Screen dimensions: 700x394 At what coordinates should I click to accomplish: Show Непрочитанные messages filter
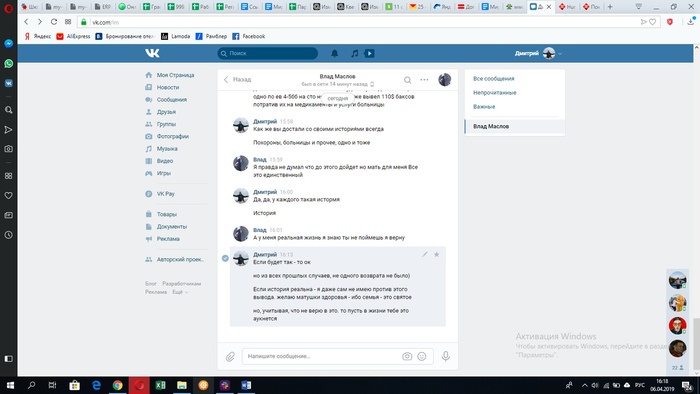pyautogui.click(x=495, y=93)
